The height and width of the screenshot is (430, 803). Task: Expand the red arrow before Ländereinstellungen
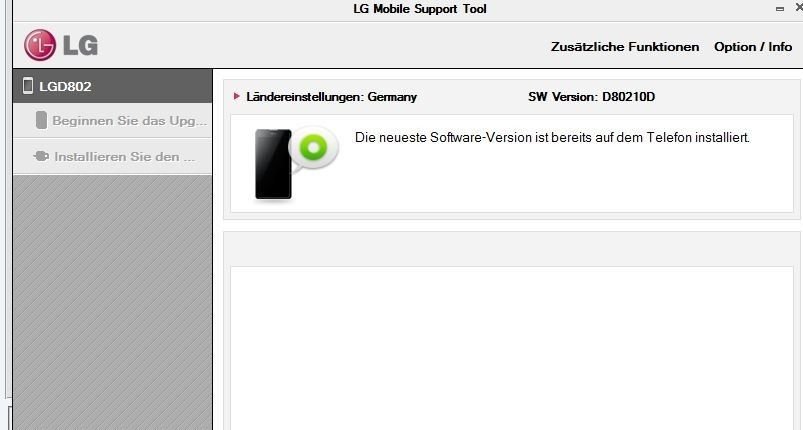tap(237, 96)
